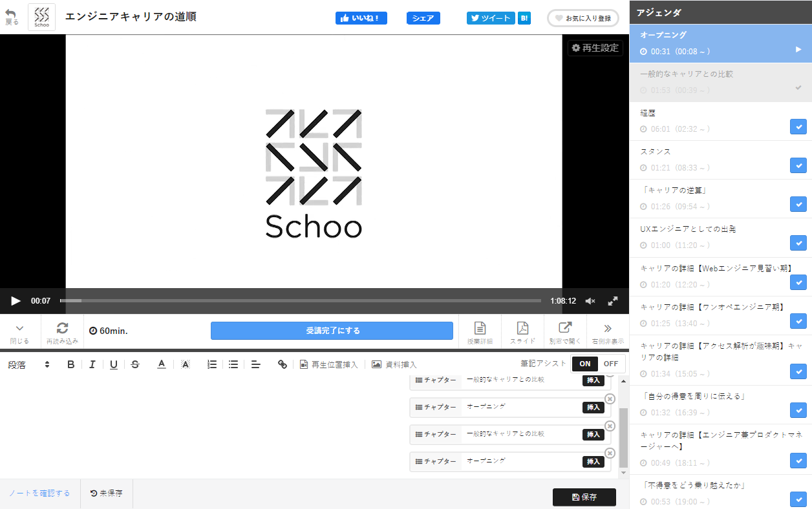Toggle the checkbox for Webエンジニア見習い期 row

pos(798,282)
